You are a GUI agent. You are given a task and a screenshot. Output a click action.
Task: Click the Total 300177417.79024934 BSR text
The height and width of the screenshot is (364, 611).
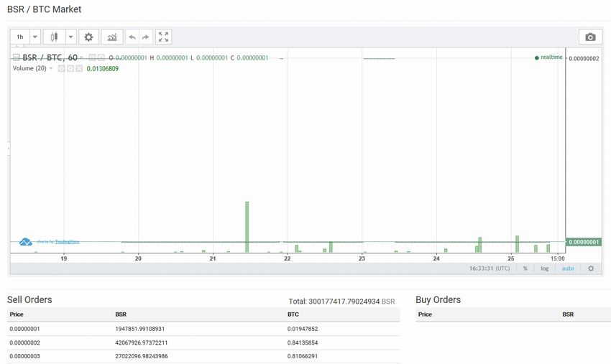(341, 302)
